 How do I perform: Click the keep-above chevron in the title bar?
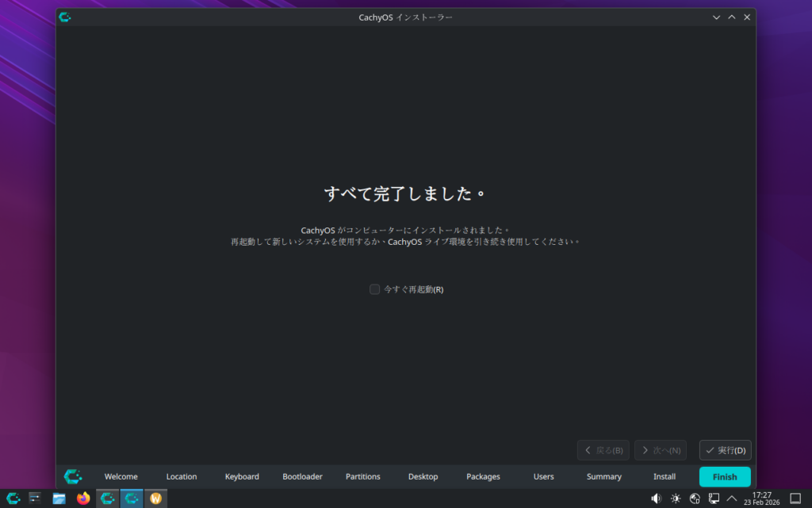tap(732, 17)
